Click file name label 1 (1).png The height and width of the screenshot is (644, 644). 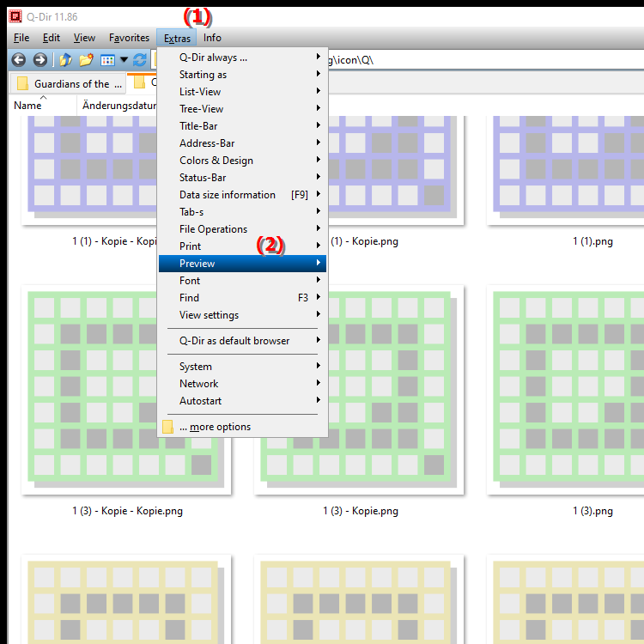click(x=592, y=241)
